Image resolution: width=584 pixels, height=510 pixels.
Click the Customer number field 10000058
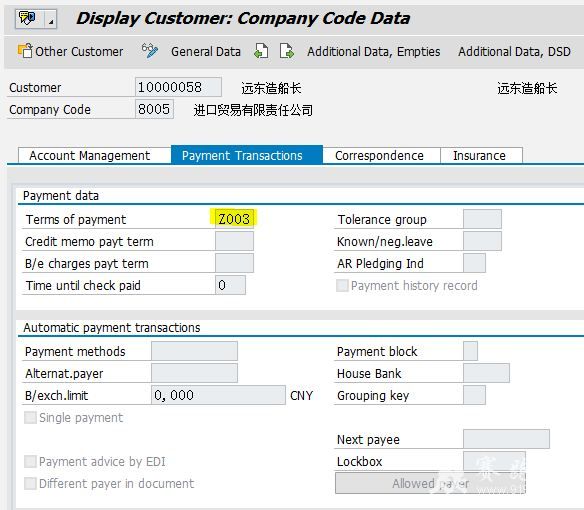tap(178, 87)
